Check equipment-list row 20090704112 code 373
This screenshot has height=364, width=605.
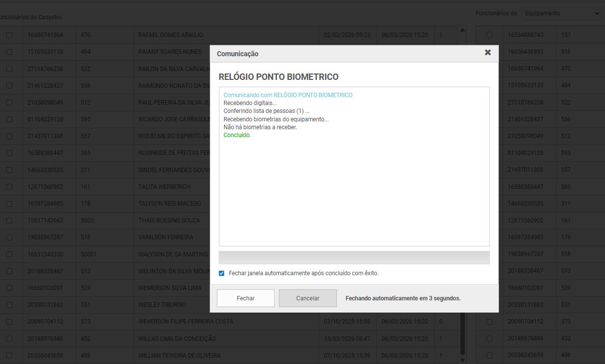pyautogui.click(x=490, y=322)
